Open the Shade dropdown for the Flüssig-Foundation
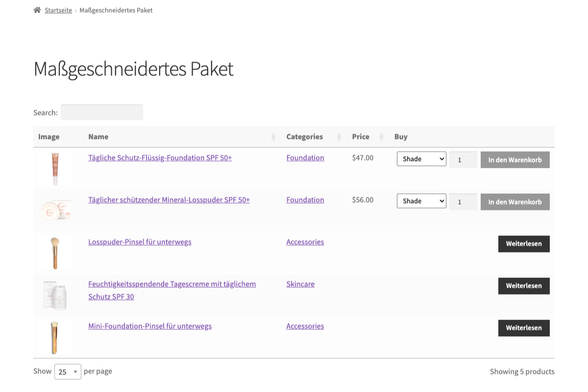 click(x=421, y=159)
